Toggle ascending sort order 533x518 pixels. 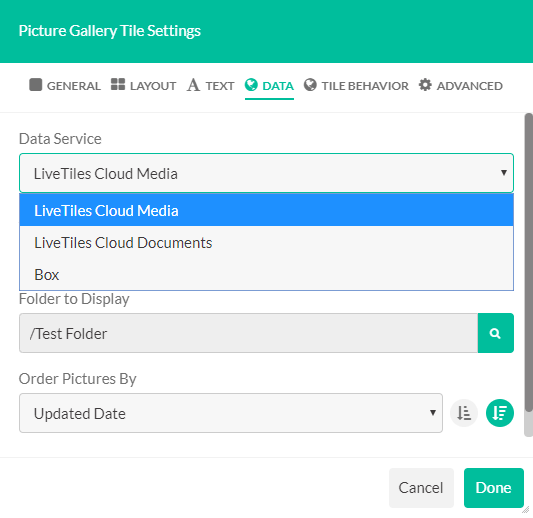pyautogui.click(x=464, y=413)
